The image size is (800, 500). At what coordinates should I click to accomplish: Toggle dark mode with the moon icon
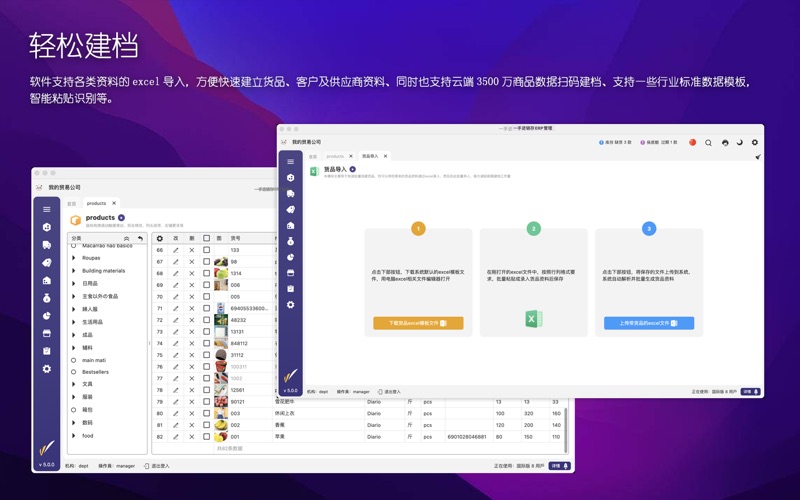740,143
